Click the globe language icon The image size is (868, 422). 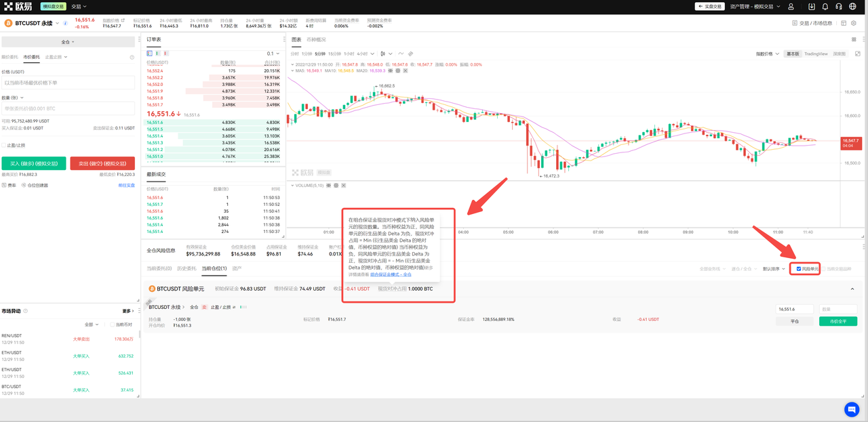(853, 7)
